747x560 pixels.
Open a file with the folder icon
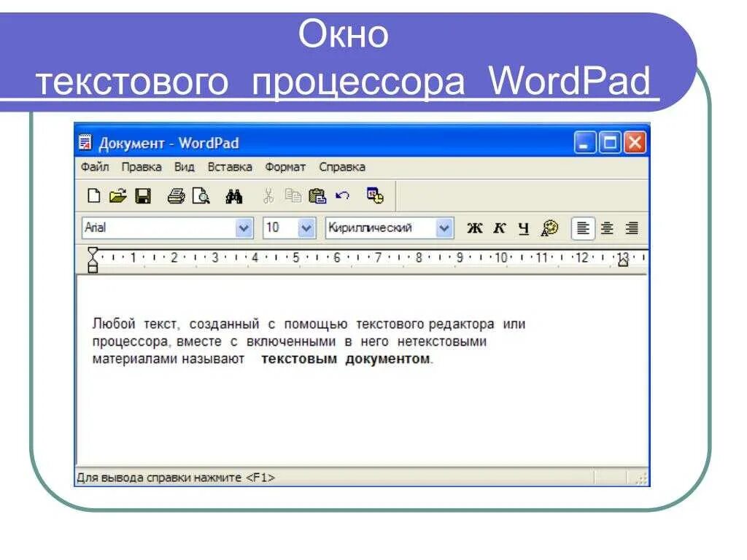[x=117, y=195]
